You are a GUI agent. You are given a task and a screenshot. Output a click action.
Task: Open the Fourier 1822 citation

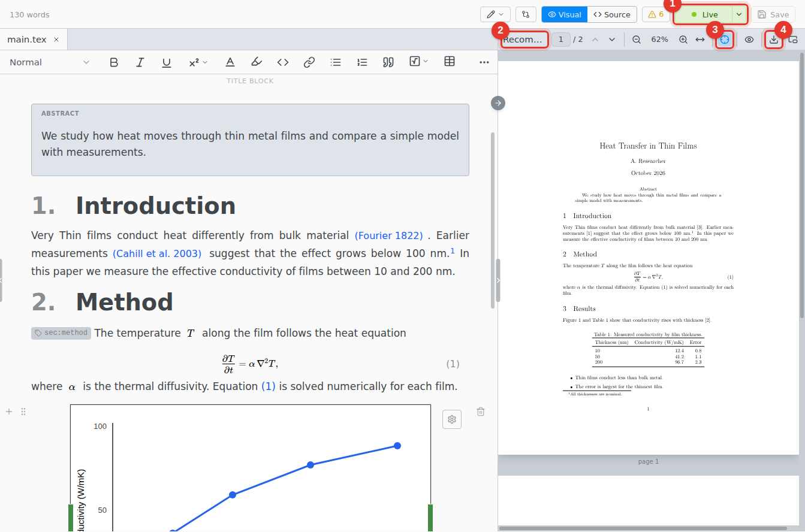389,235
